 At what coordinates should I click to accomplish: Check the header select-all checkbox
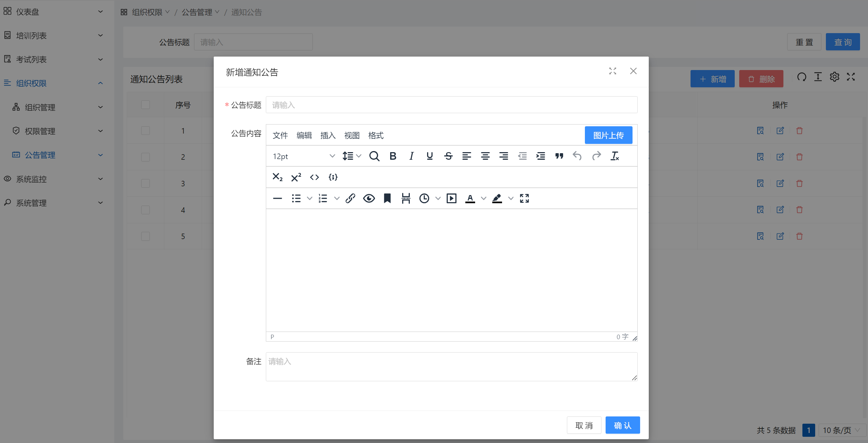145,105
